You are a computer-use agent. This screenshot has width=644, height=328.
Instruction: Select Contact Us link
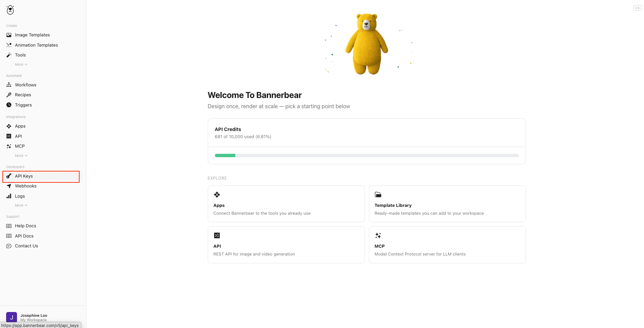[x=27, y=246]
